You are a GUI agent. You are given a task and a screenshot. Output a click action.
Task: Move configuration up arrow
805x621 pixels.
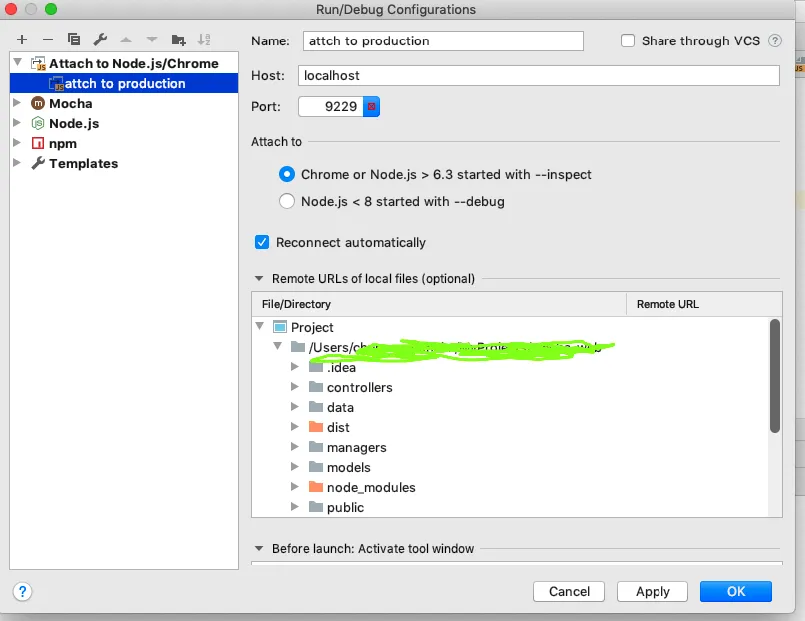click(126, 40)
